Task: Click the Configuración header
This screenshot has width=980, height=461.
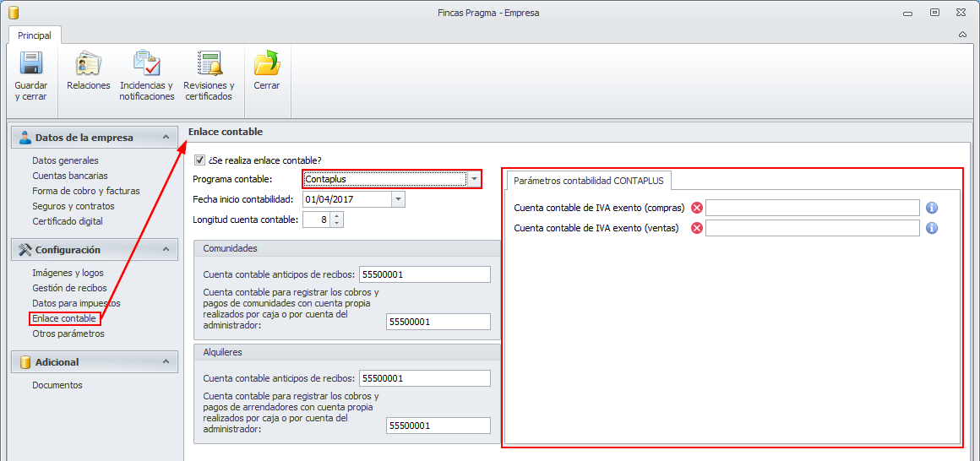Action: coord(95,250)
